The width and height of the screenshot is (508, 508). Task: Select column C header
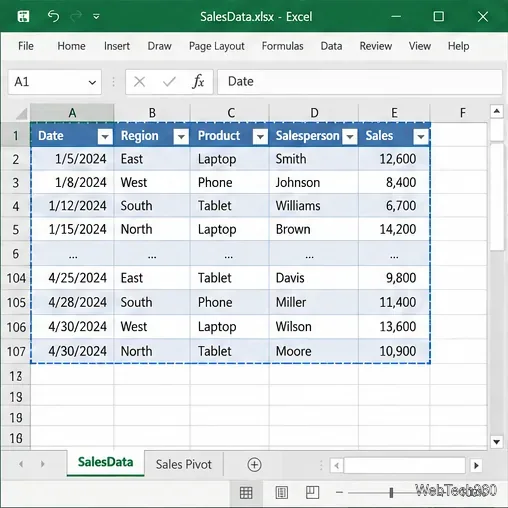(x=231, y=113)
